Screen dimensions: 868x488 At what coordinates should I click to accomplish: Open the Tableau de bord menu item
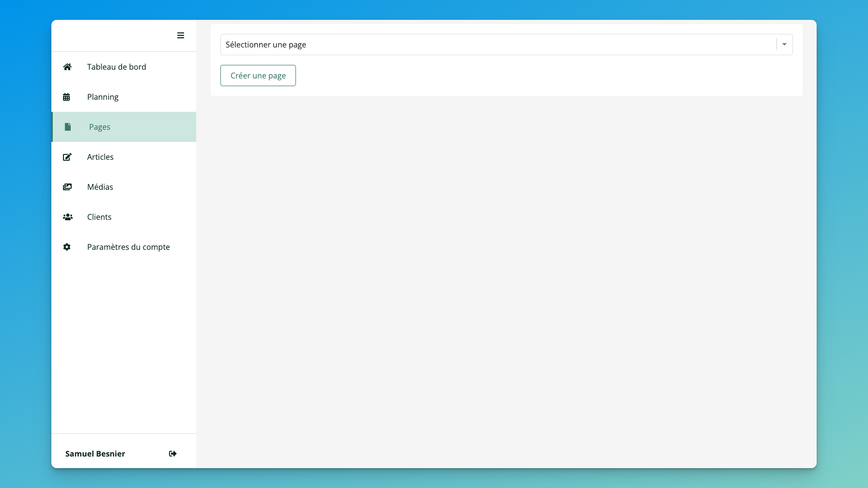(116, 67)
